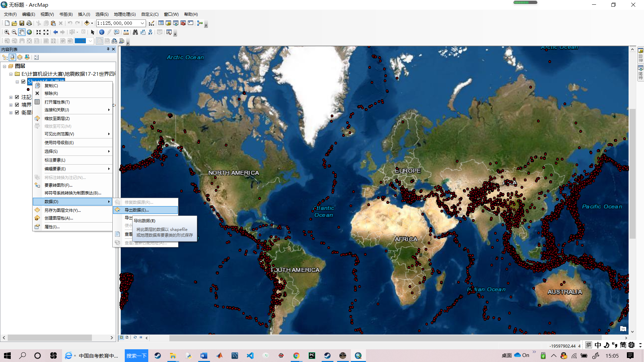Viewport: 644px width, 362px height.
Task: Select the Measure ruler tool
Action: tap(126, 32)
